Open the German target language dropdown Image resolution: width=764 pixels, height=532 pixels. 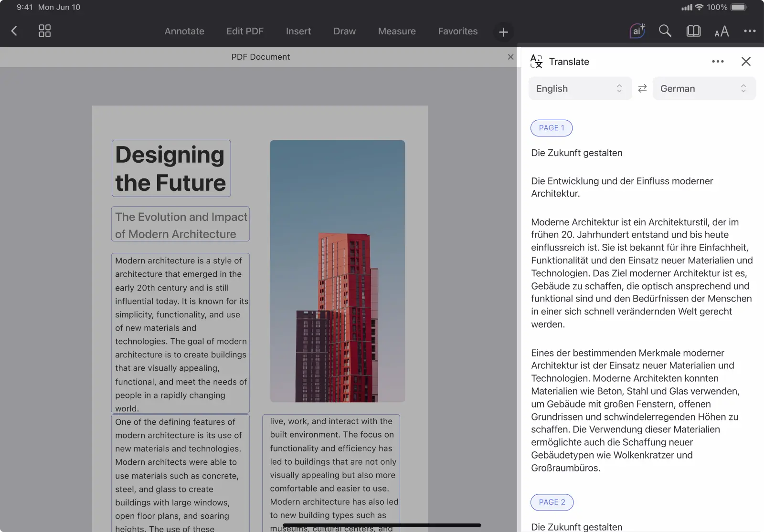[704, 89]
